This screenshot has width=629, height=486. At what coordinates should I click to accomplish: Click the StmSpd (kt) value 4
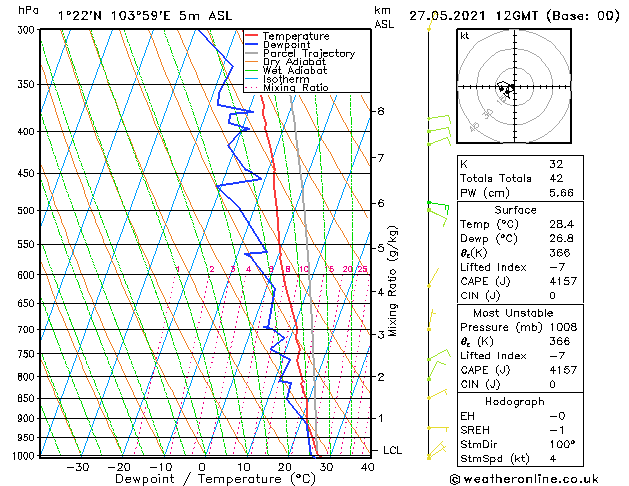click(x=553, y=459)
